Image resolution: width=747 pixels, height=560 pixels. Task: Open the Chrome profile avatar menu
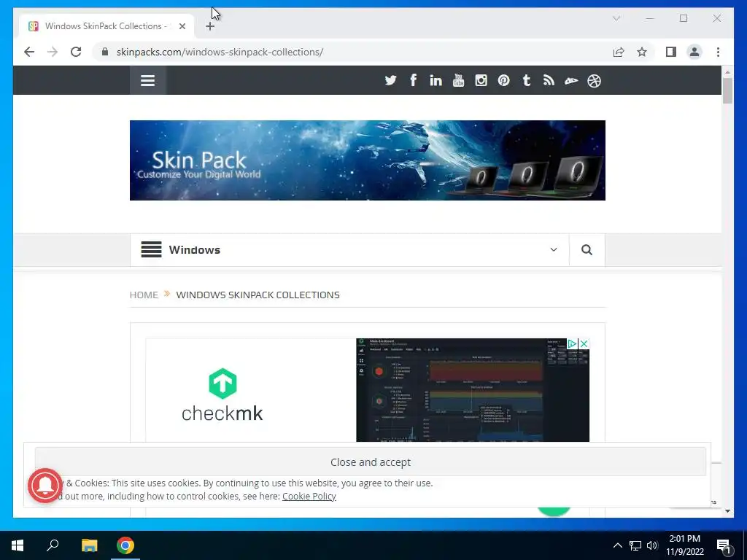pyautogui.click(x=694, y=52)
